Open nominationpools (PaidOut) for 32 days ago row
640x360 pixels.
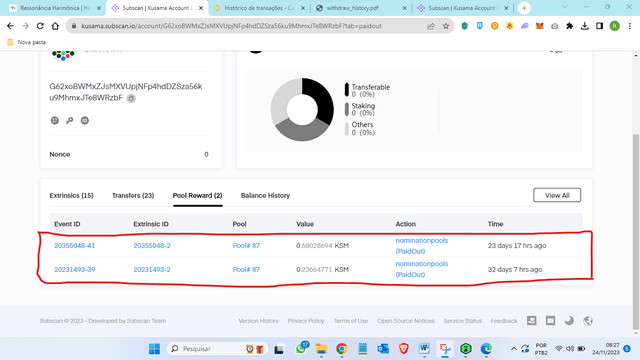pyautogui.click(x=422, y=269)
